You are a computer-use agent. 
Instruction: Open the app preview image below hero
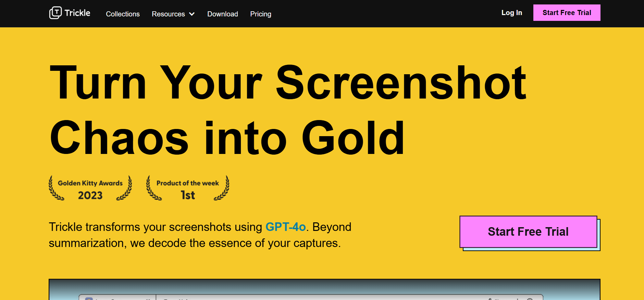tap(324, 289)
